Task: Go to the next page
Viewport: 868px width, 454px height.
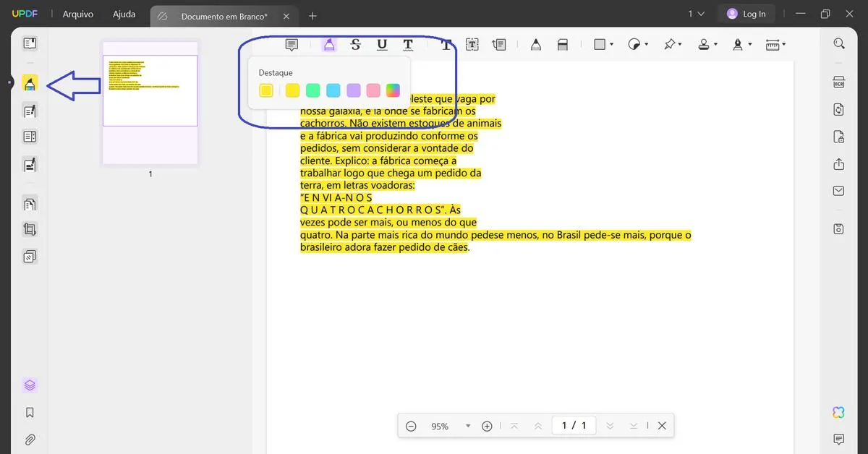Action: [610, 426]
